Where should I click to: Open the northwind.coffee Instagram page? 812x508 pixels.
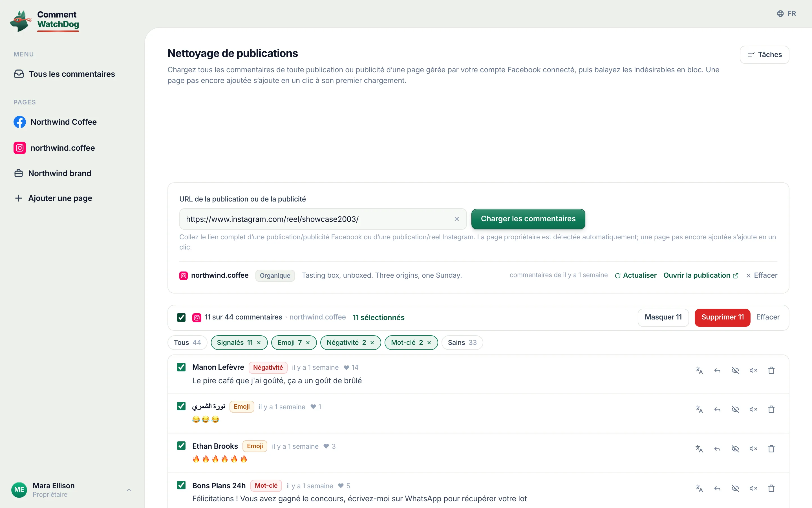[x=54, y=148]
